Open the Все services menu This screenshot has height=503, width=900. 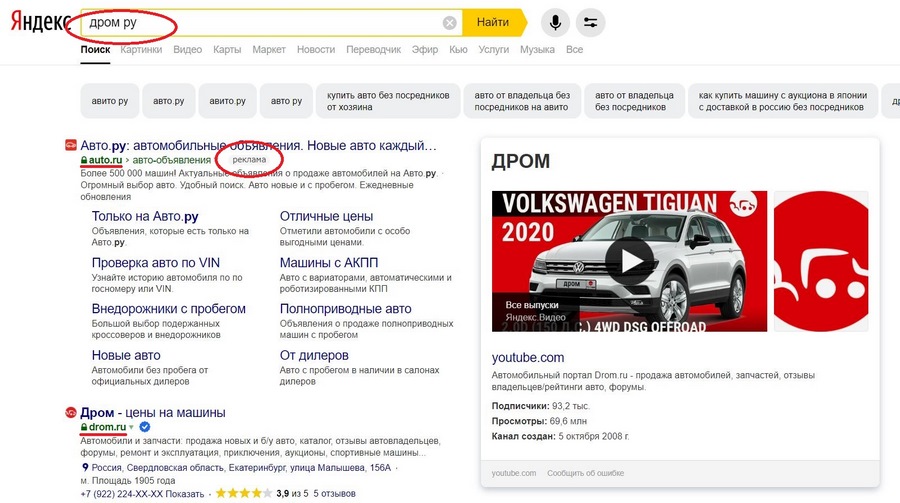[574, 49]
